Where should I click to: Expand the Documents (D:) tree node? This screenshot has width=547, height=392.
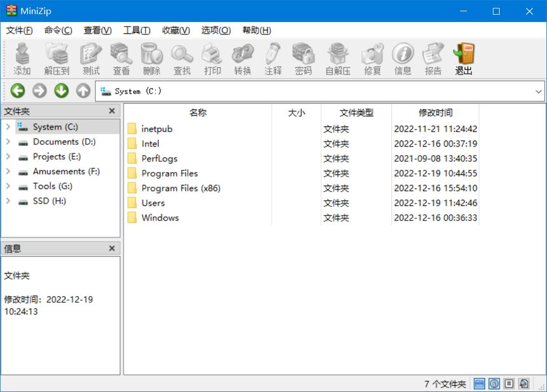coord(8,142)
